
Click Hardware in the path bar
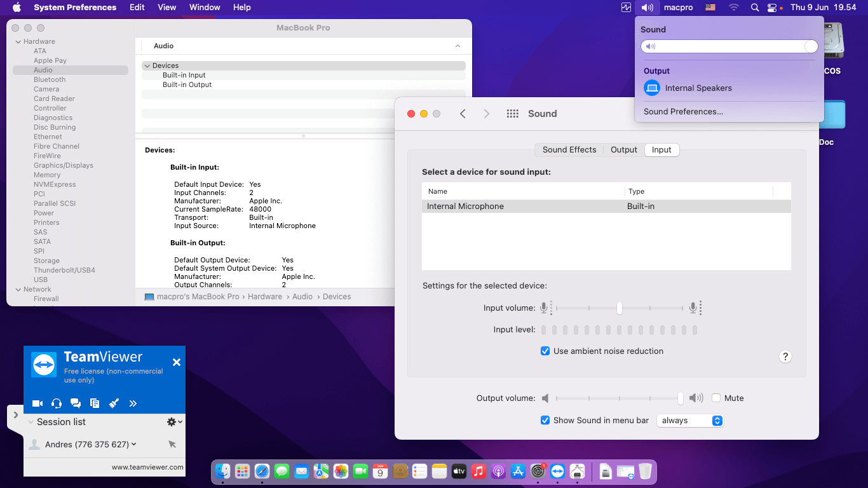(x=265, y=297)
